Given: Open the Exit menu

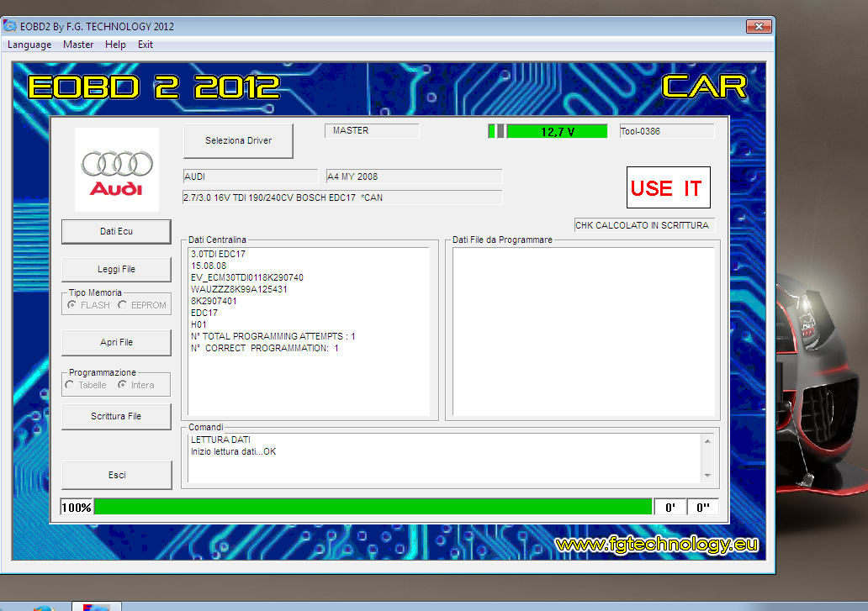Looking at the screenshot, I should coord(145,45).
